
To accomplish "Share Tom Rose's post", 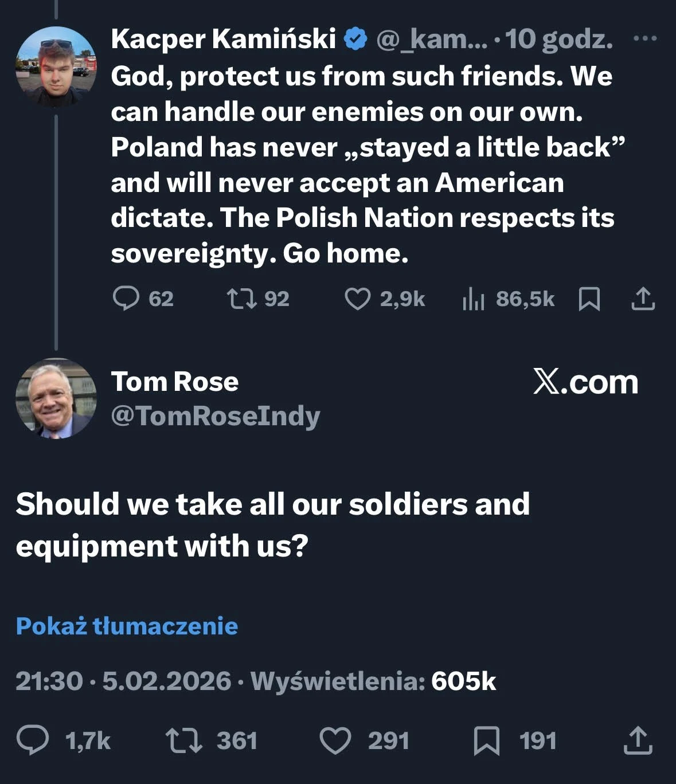I will (x=638, y=740).
